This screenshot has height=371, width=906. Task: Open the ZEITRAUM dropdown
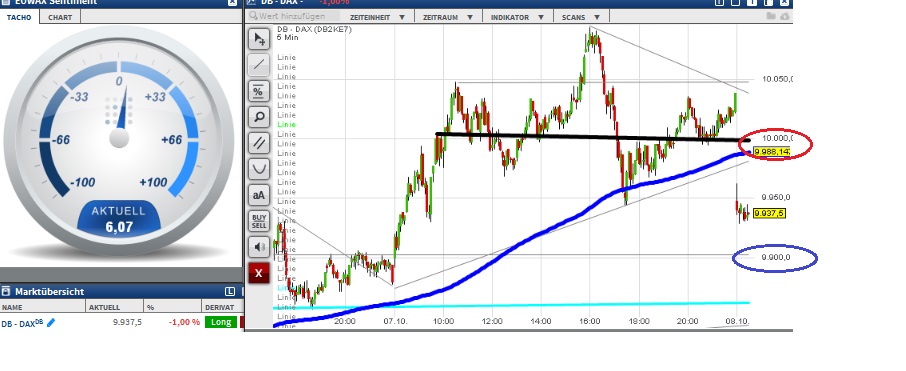pyautogui.click(x=448, y=17)
